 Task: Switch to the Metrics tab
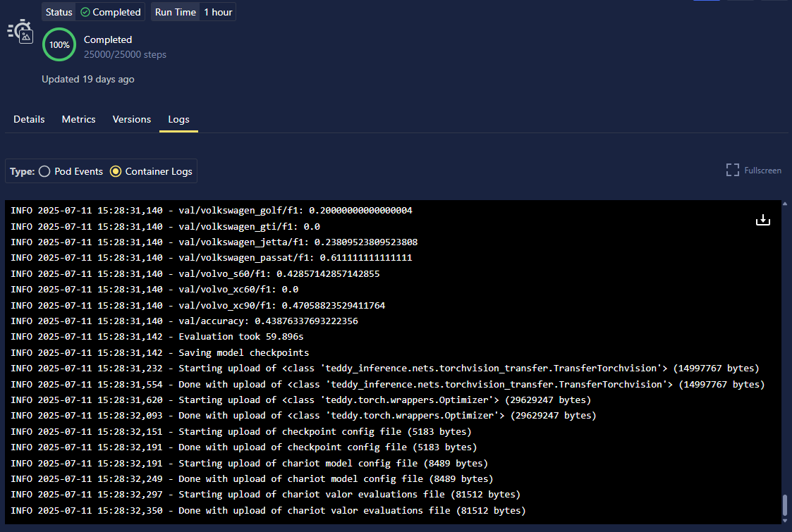(78, 119)
